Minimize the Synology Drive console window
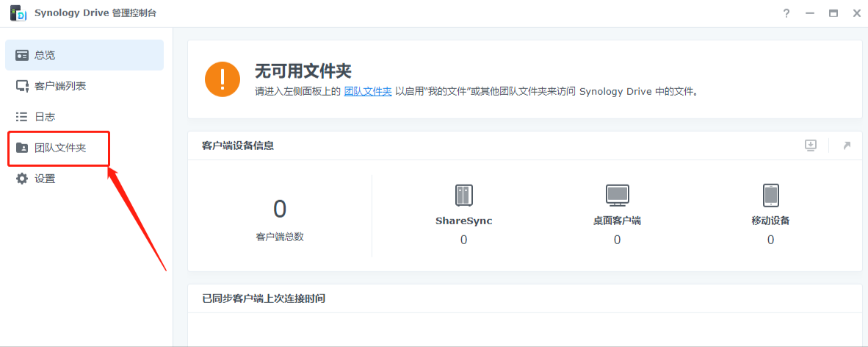 click(x=810, y=13)
